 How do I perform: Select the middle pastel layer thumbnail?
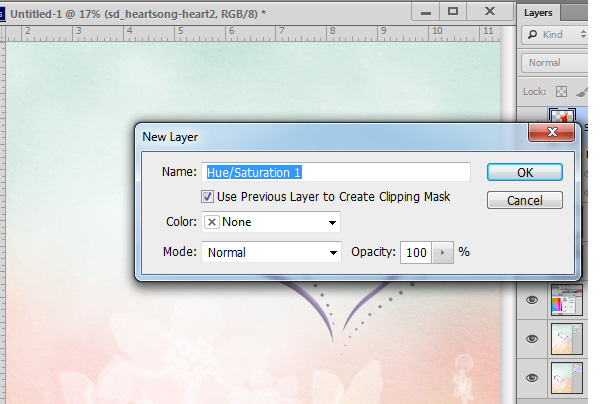coord(567,339)
